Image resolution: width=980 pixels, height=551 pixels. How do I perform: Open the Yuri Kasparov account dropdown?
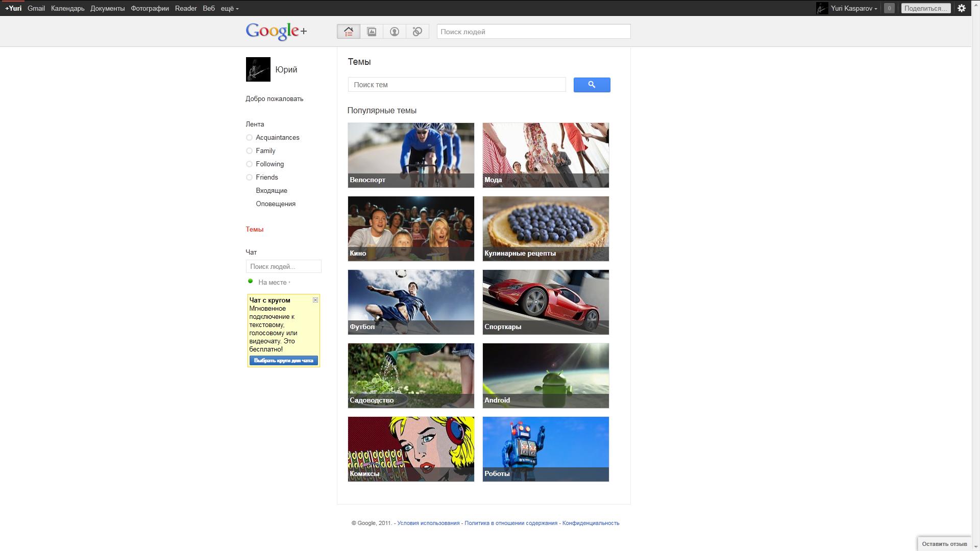coord(853,8)
